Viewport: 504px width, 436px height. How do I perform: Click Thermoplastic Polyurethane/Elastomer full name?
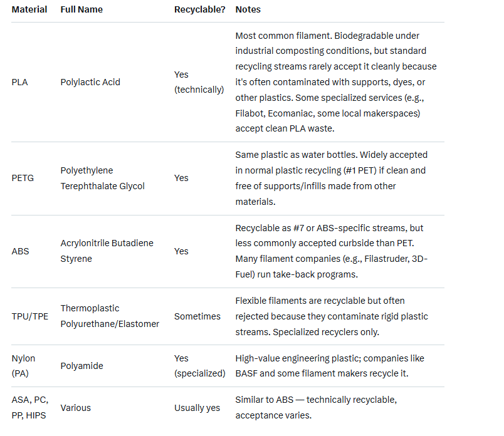pyautogui.click(x=110, y=316)
